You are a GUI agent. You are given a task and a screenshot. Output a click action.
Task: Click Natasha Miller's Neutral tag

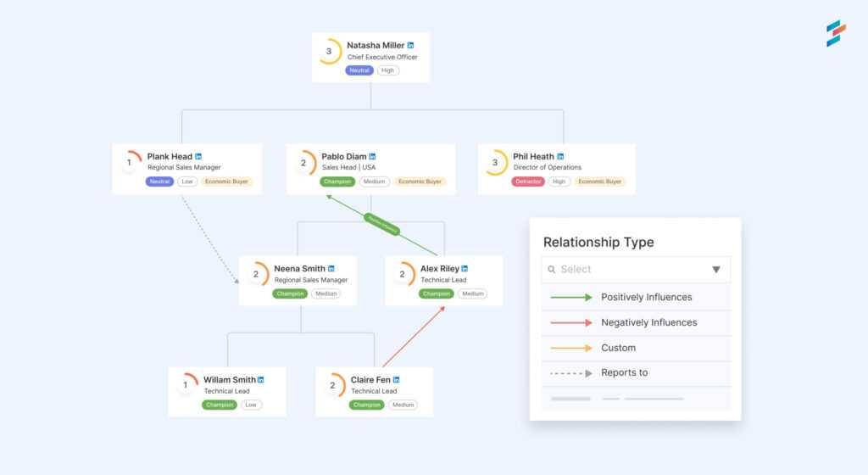click(x=359, y=70)
